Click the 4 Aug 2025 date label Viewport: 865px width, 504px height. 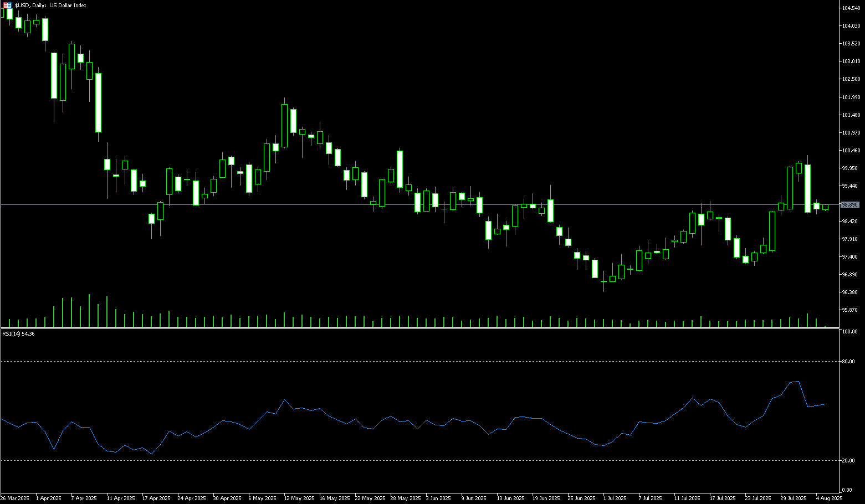[x=829, y=498]
